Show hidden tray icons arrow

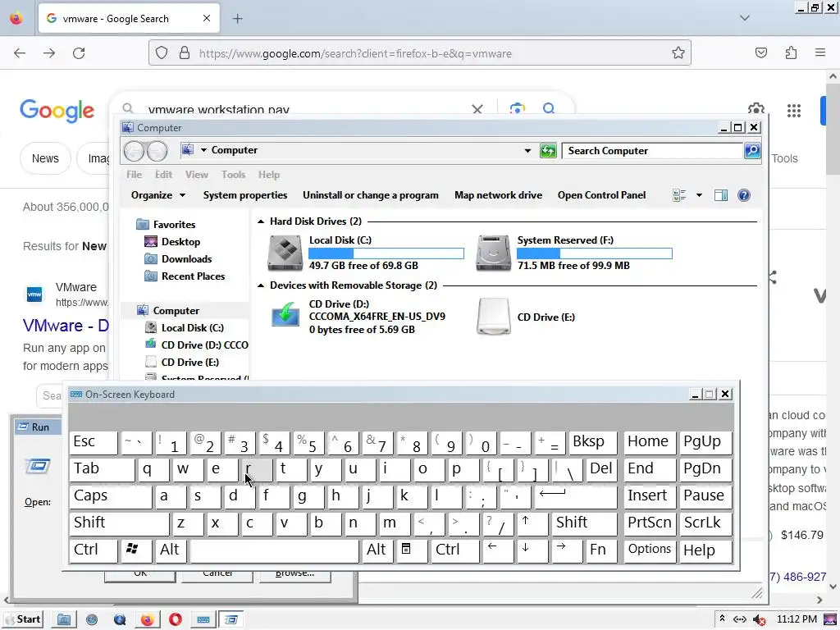point(722,619)
